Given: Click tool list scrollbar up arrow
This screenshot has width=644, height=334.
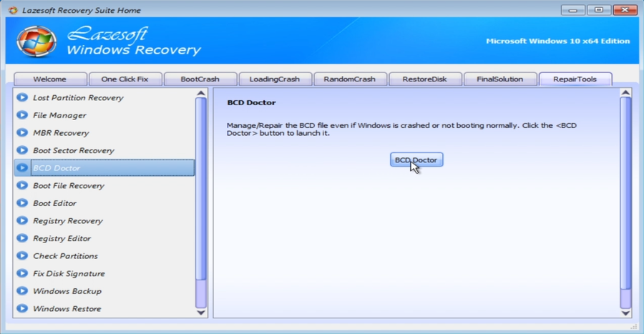Looking at the screenshot, I should pyautogui.click(x=201, y=93).
